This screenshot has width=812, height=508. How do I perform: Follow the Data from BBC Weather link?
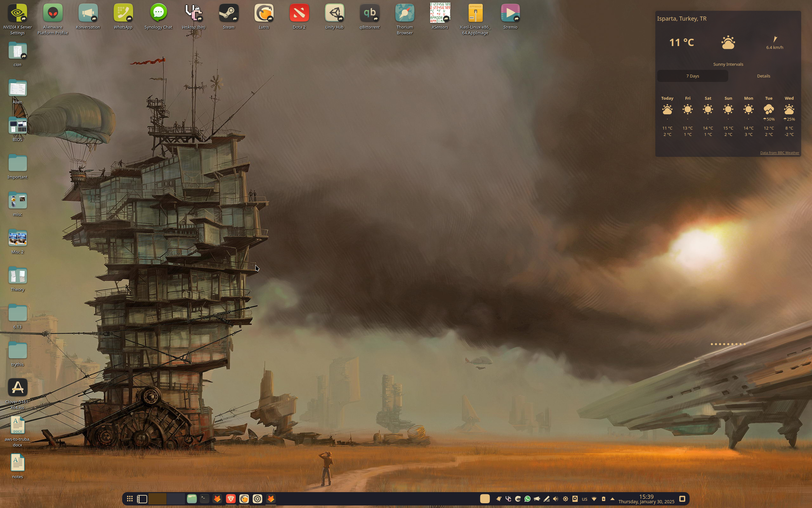(779, 153)
